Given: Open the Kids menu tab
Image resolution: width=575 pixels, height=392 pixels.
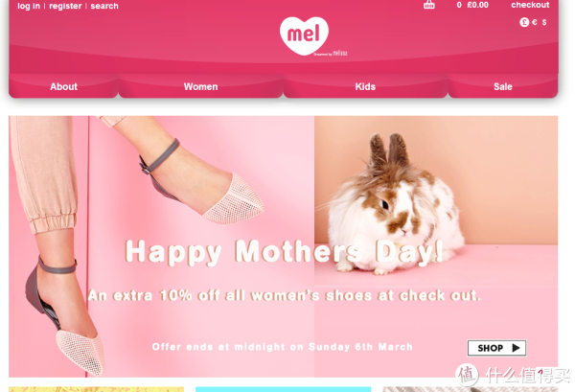Looking at the screenshot, I should (x=365, y=86).
